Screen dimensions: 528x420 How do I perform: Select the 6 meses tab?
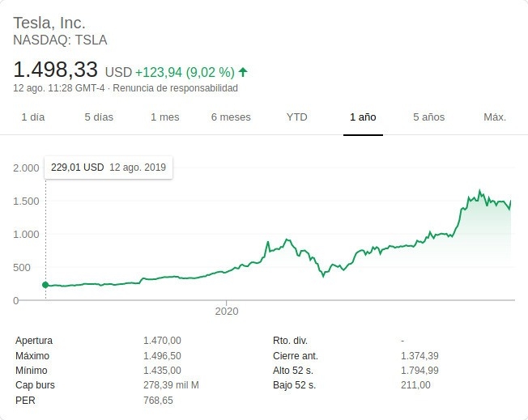[x=231, y=117]
